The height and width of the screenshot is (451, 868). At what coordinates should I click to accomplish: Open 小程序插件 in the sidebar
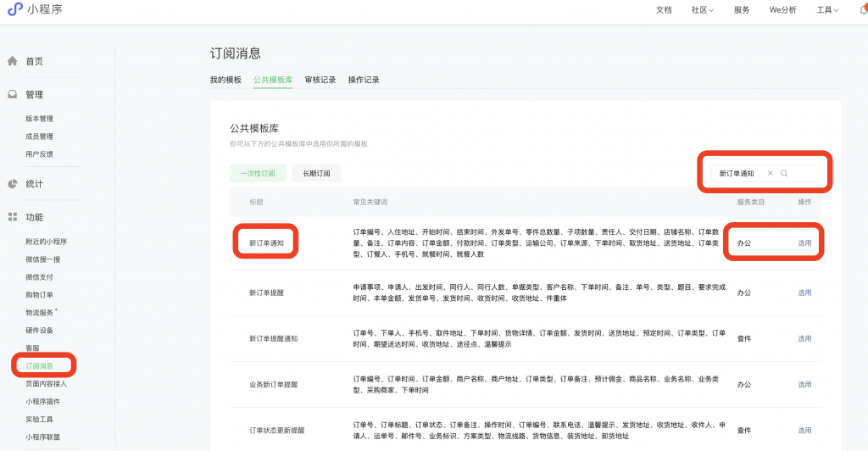pyautogui.click(x=42, y=401)
